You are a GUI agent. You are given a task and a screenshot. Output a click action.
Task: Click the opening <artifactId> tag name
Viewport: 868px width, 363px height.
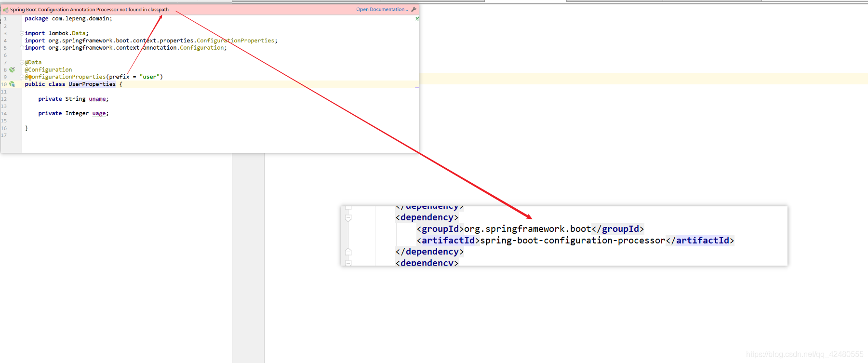[x=448, y=241]
